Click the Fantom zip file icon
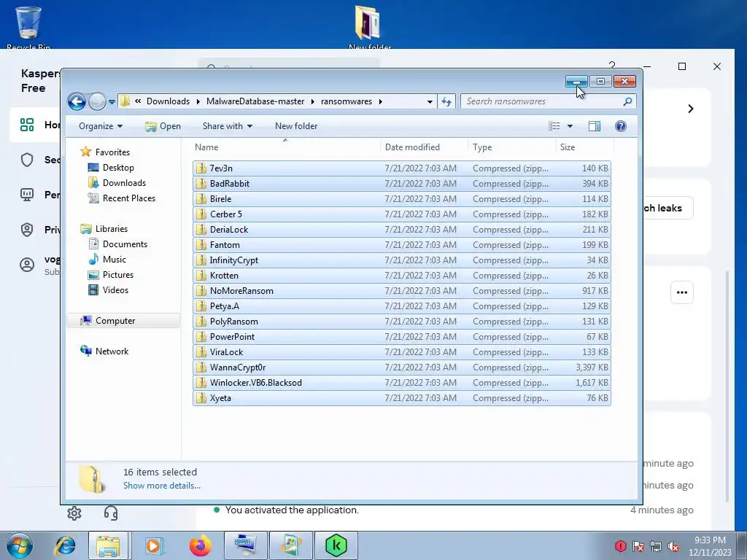Image resolution: width=747 pixels, height=560 pixels. click(x=201, y=245)
